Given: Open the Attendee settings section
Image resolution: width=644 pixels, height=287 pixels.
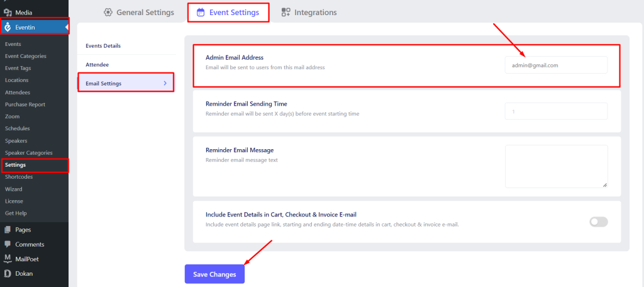Looking at the screenshot, I should [x=97, y=65].
